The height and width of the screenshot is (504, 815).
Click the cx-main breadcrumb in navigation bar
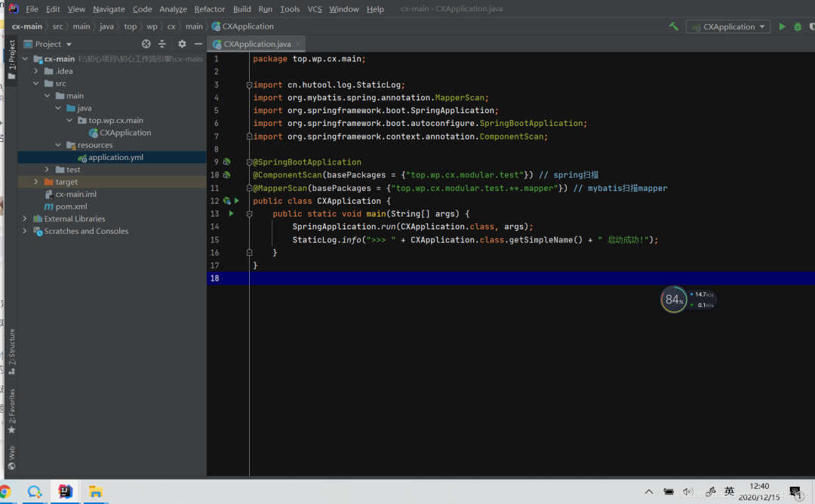click(x=27, y=26)
